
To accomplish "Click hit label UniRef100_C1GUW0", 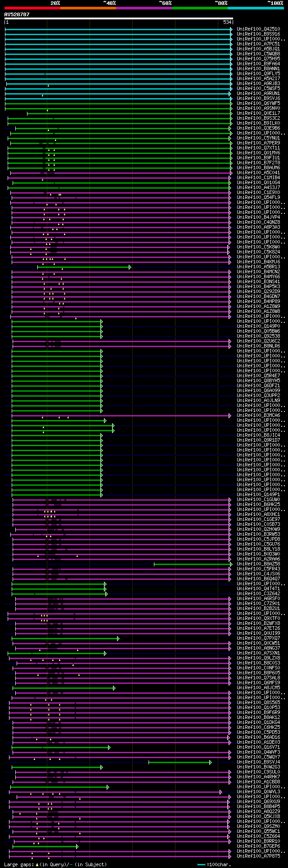I will click(259, 500).
